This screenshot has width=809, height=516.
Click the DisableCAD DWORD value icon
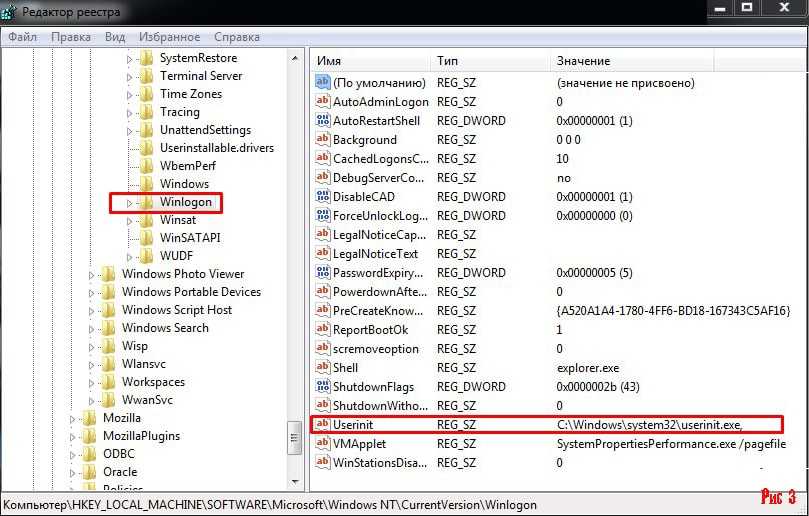point(322,196)
